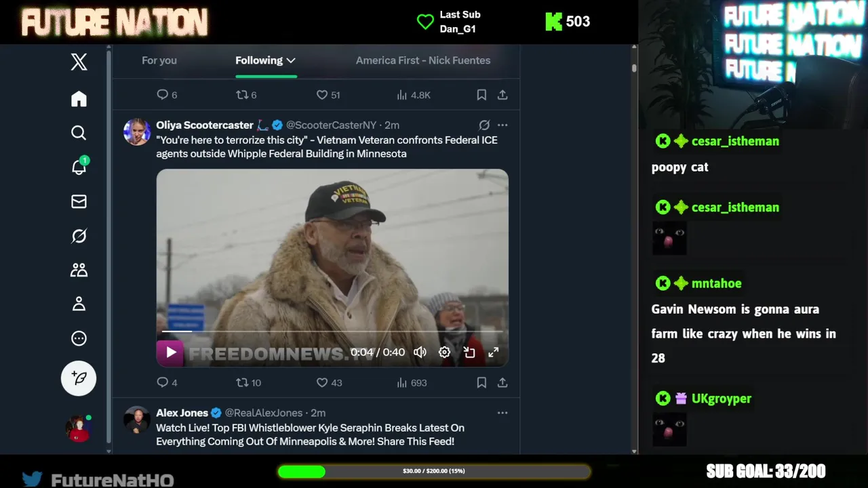Open Alex Jones display name

tap(182, 413)
